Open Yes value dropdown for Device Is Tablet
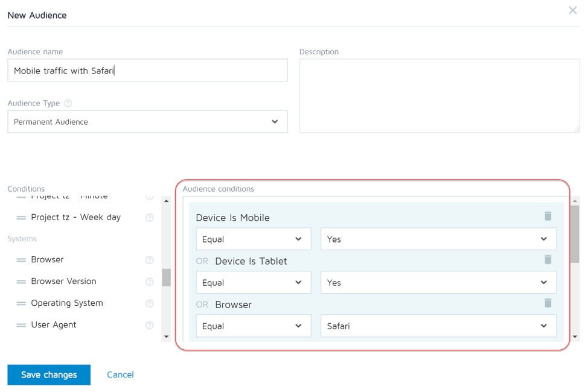This screenshot has height=392, width=588. (x=438, y=283)
